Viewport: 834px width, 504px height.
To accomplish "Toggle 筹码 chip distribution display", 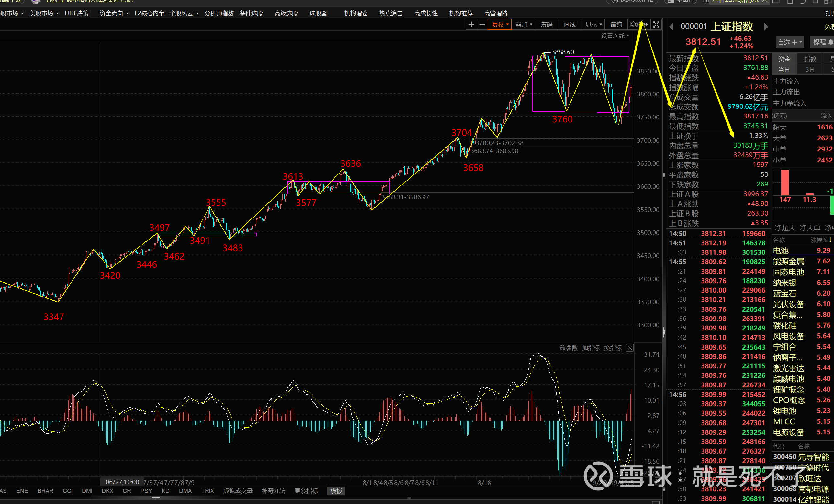I will (x=546, y=24).
